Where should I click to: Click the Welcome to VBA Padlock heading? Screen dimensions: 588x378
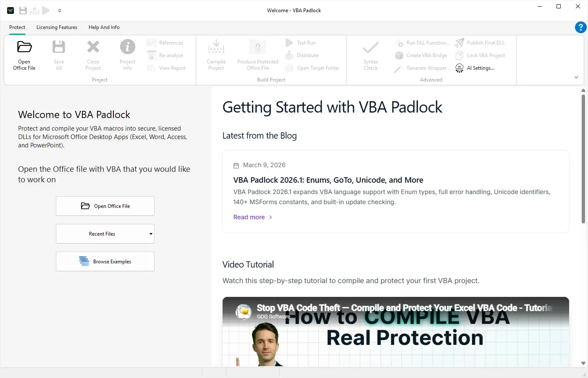point(74,115)
